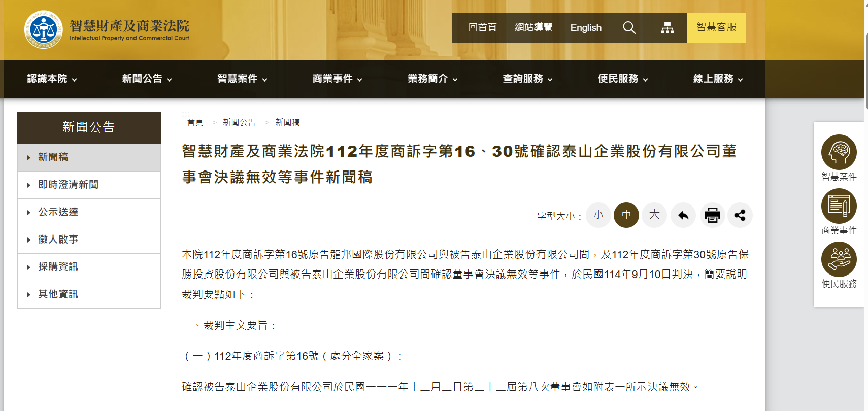Click the 新聞公告 sidebar heading
The image size is (868, 411).
(89, 127)
